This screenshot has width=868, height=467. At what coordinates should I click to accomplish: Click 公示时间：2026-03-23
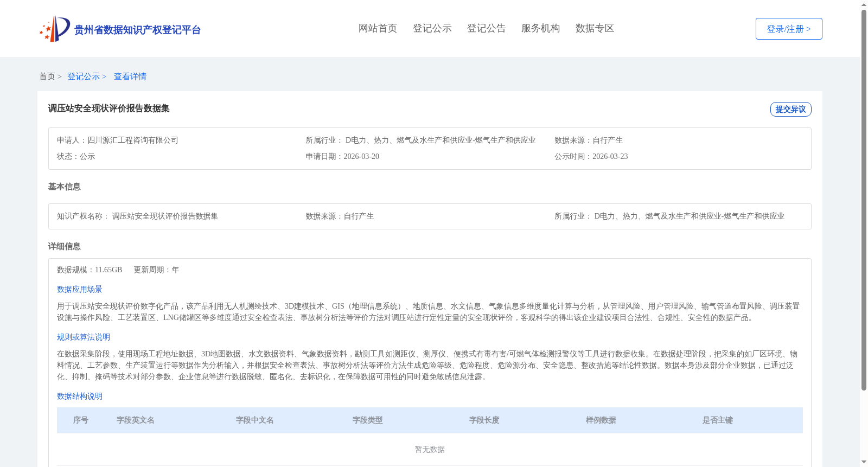pos(591,156)
